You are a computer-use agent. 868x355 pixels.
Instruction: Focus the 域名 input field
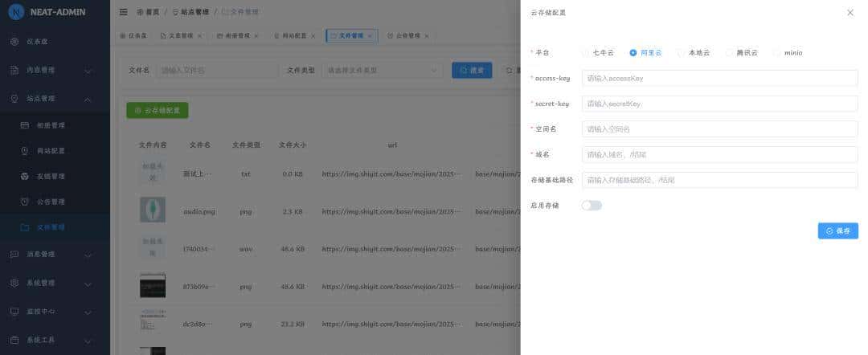[719, 155]
